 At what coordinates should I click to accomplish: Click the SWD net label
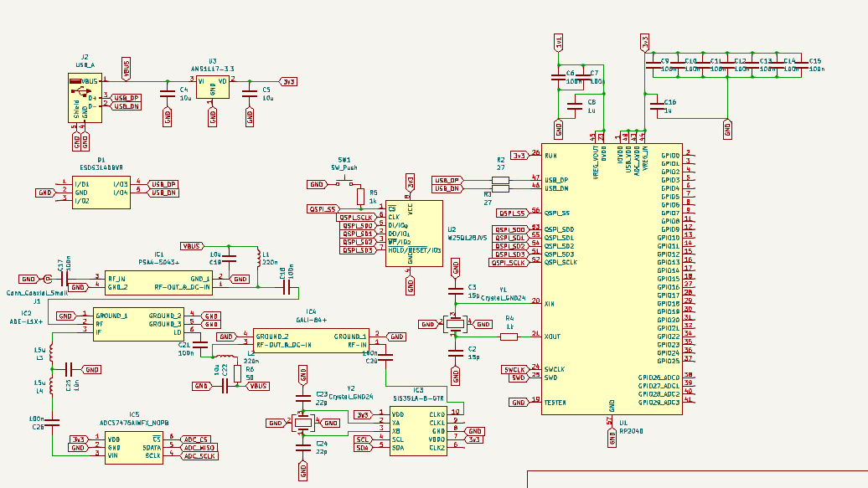519,378
